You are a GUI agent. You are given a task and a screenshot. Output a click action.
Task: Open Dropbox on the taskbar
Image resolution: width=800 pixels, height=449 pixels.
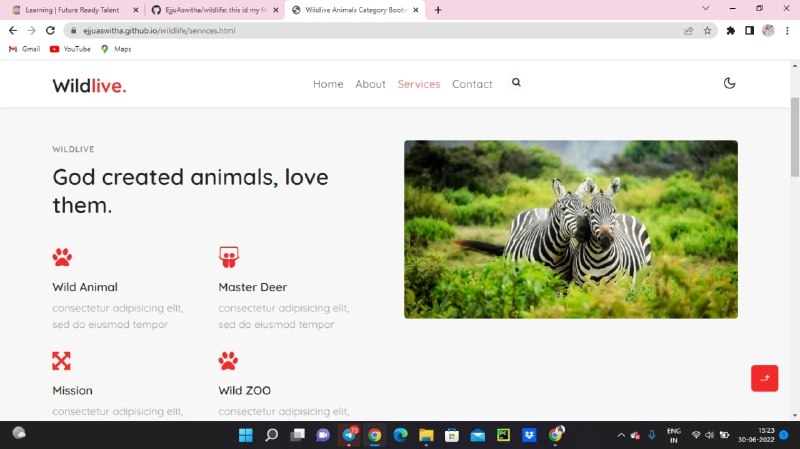tap(529, 435)
